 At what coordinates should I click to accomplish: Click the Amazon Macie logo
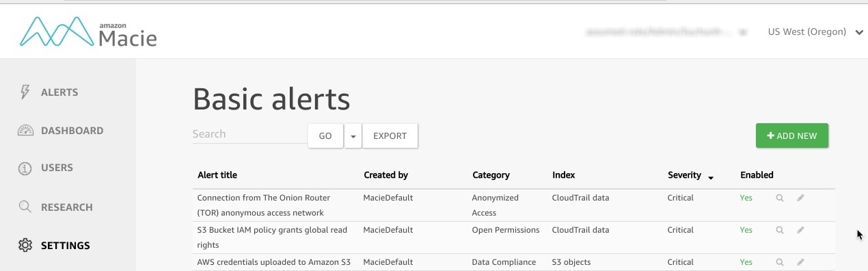pos(88,31)
